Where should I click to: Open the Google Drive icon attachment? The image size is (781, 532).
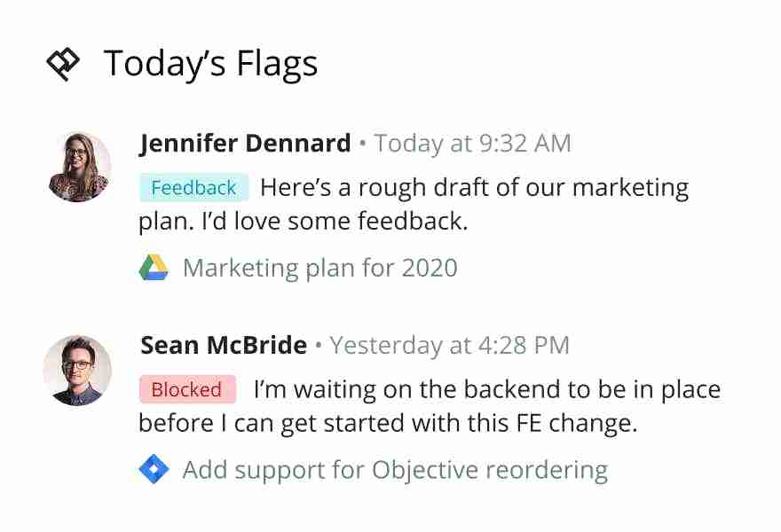154,267
